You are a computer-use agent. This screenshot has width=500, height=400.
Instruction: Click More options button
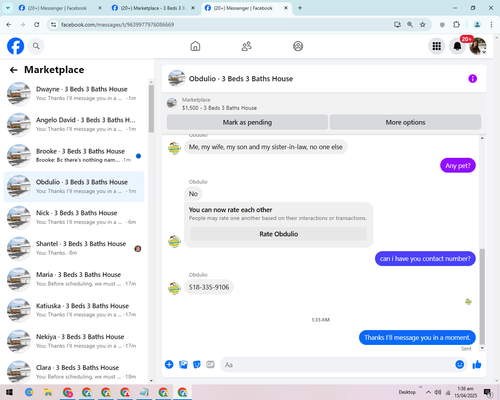tap(405, 122)
